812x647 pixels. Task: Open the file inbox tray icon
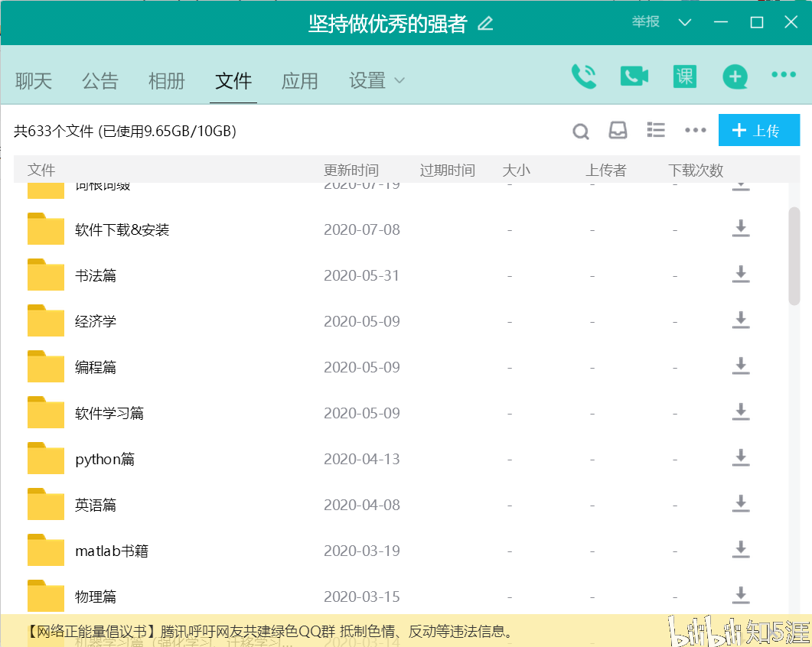(618, 131)
